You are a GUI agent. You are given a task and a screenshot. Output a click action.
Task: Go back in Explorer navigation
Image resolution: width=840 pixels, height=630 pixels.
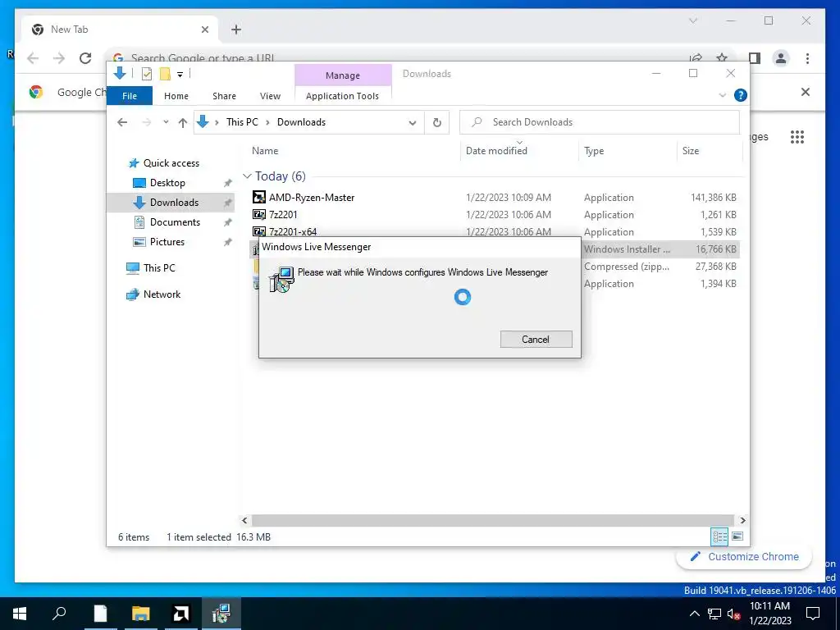(122, 122)
